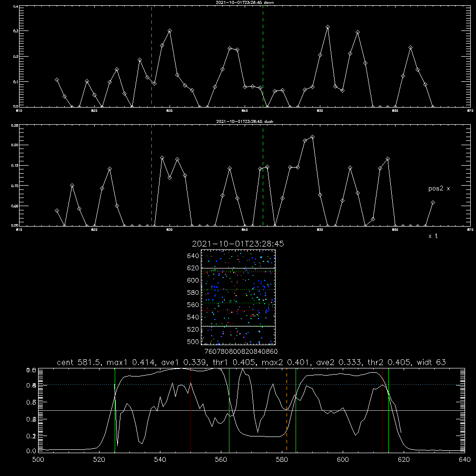Click the dusk plot title text

245,121
